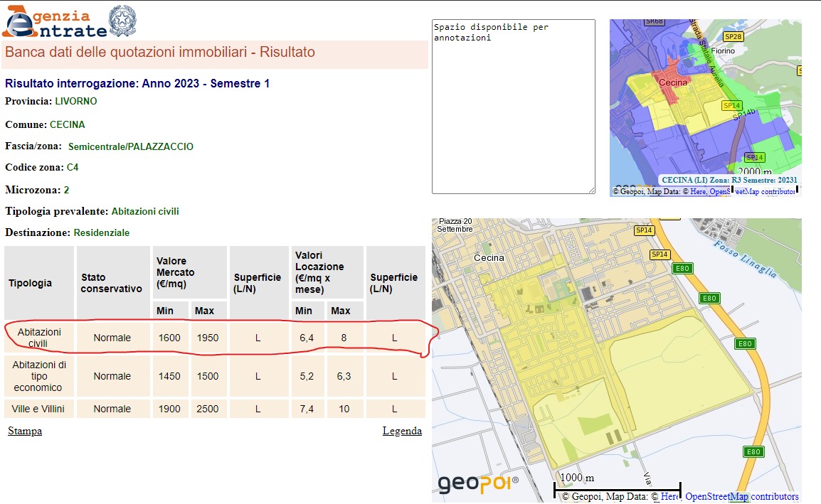Open the Legenda link

pos(402,431)
